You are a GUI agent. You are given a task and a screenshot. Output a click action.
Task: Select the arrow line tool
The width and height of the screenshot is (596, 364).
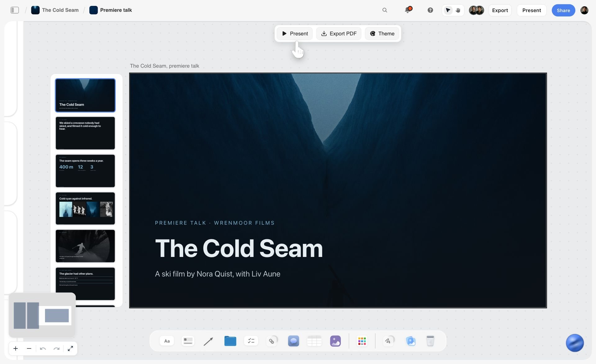coord(208,341)
